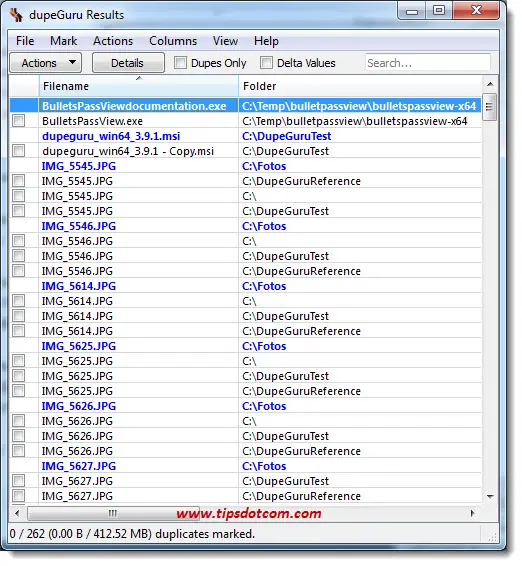Click the dupeGuru app icon in title bar
522x566 pixels.
pos(16,15)
